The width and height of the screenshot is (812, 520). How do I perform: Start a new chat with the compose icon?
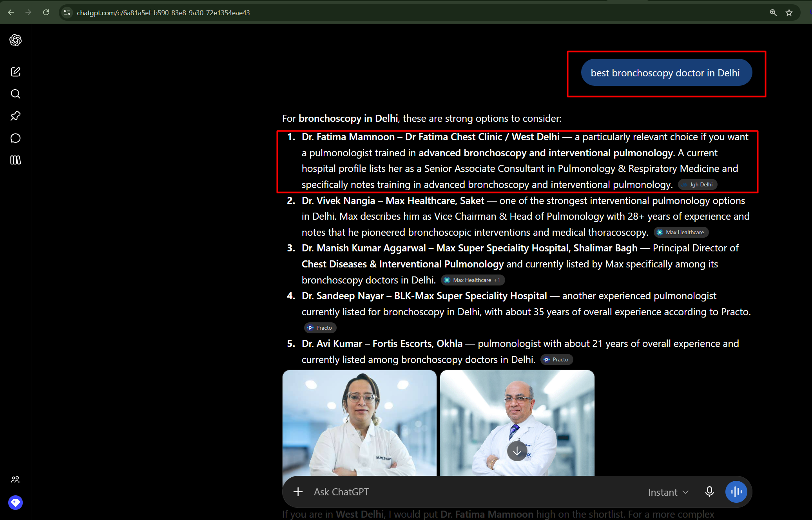pos(15,72)
